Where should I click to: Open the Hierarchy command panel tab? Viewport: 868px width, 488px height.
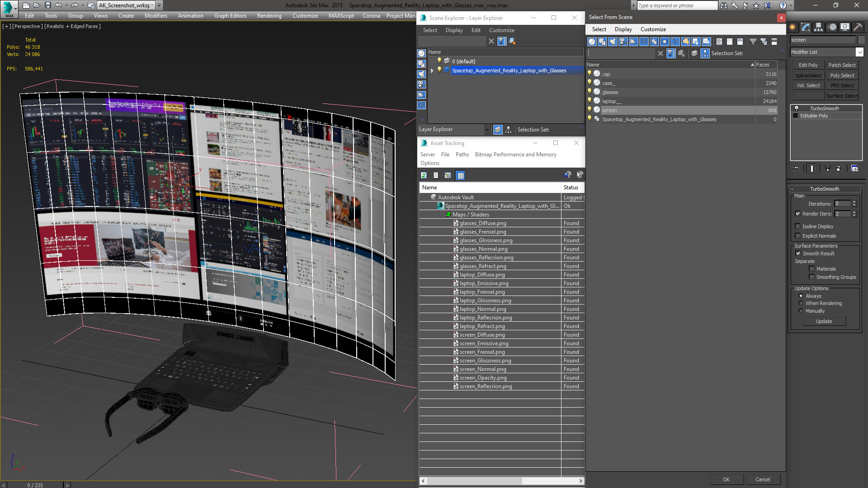819,27
